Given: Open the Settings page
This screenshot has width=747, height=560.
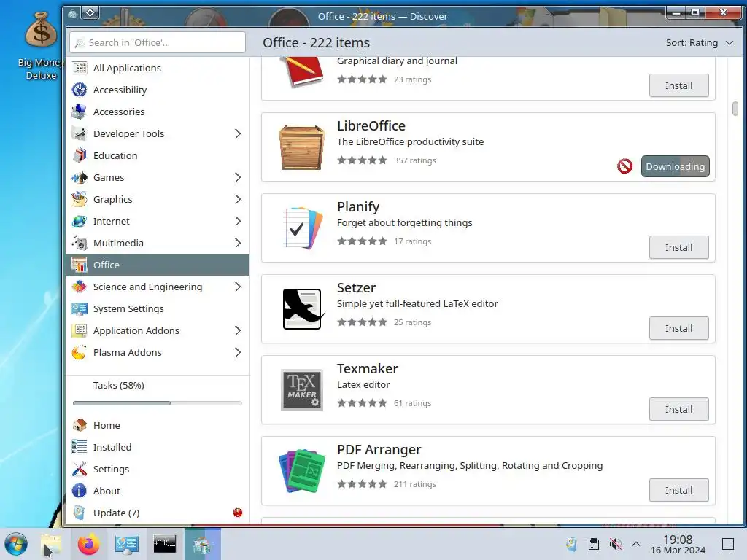Looking at the screenshot, I should (x=158, y=469).
